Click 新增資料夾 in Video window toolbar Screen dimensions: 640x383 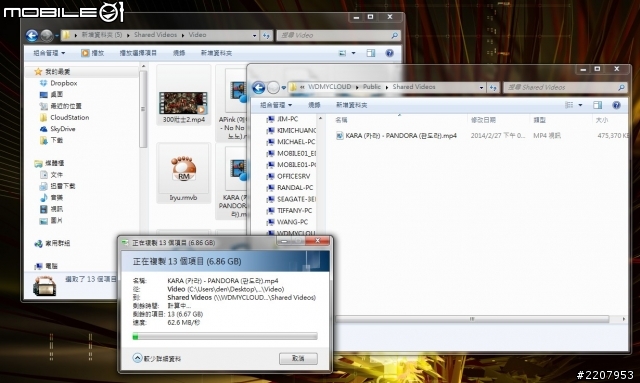coord(216,53)
